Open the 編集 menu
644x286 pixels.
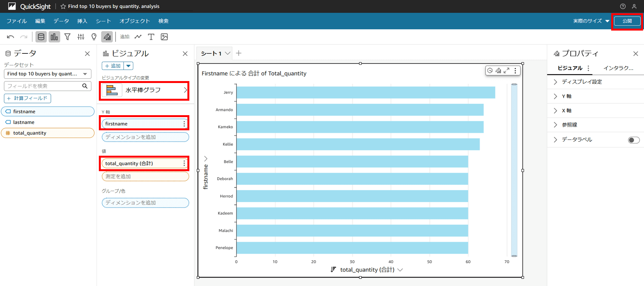[40, 21]
